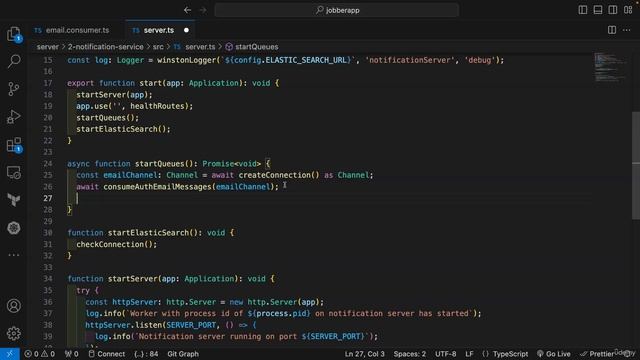
Task: Click 'consumeAuthEmailMessages' on line 26
Action: 158,187
